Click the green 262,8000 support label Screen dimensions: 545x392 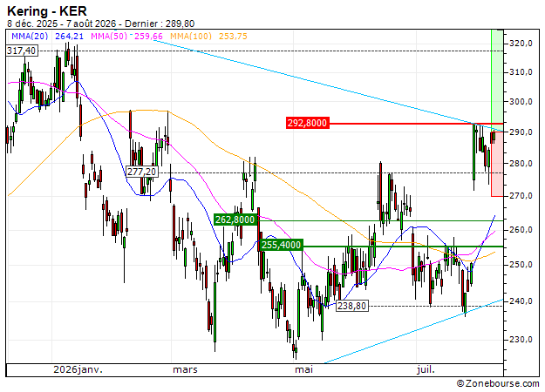(x=235, y=220)
